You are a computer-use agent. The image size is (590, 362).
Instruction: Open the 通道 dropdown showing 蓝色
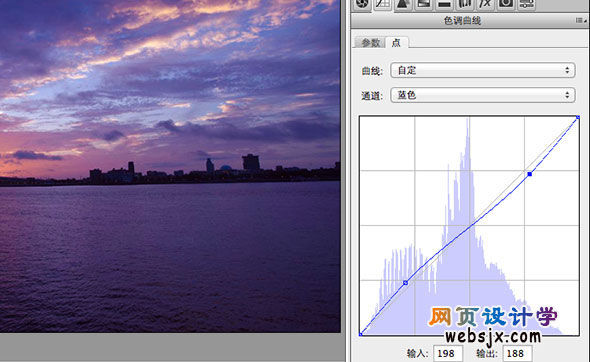pos(483,95)
